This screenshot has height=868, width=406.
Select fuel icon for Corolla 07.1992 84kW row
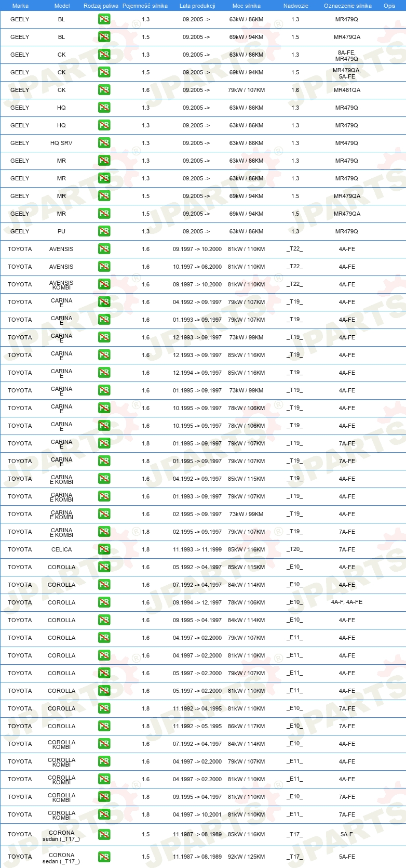104,585
